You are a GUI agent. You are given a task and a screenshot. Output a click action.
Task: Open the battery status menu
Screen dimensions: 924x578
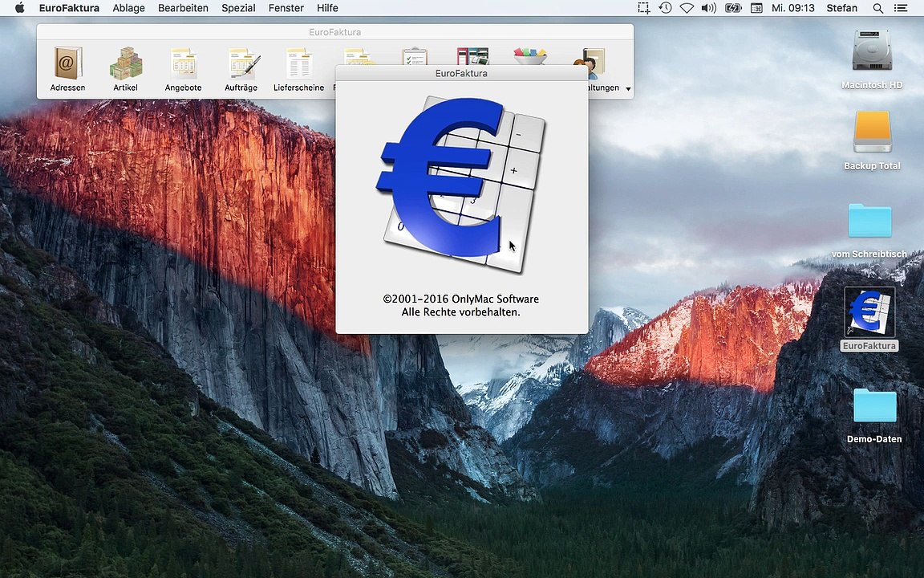click(x=733, y=8)
